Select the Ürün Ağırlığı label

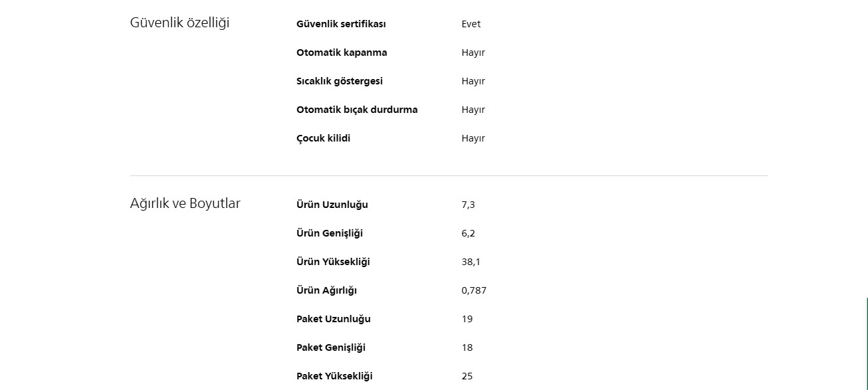[326, 290]
